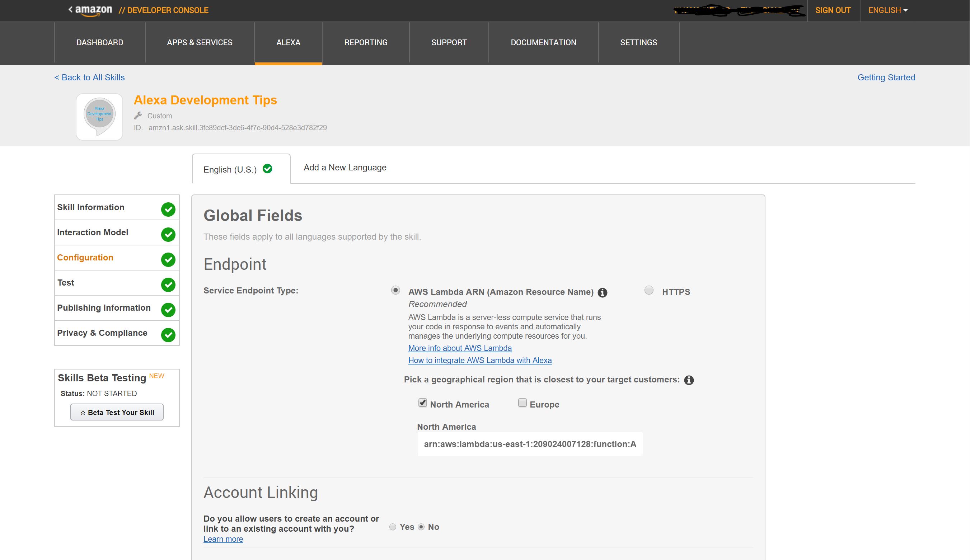Click Beta Test Your Skill button
The image size is (970, 560).
tap(117, 412)
